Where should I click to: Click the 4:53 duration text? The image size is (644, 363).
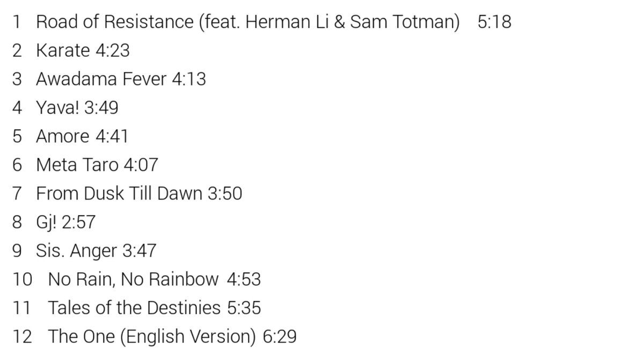[244, 279]
